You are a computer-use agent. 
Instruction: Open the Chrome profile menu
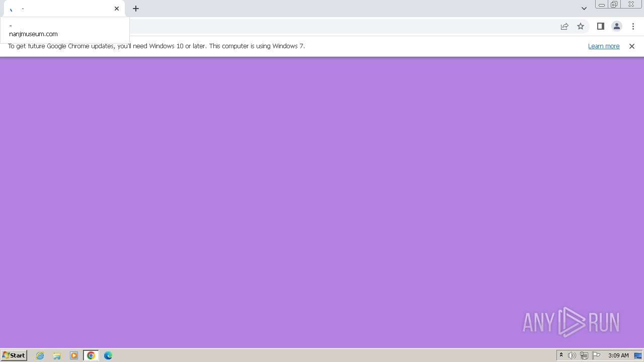pyautogui.click(x=617, y=26)
